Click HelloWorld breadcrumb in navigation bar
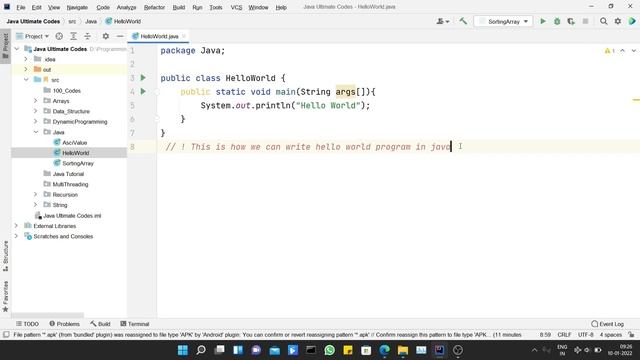The height and width of the screenshot is (360, 640). 123,21
